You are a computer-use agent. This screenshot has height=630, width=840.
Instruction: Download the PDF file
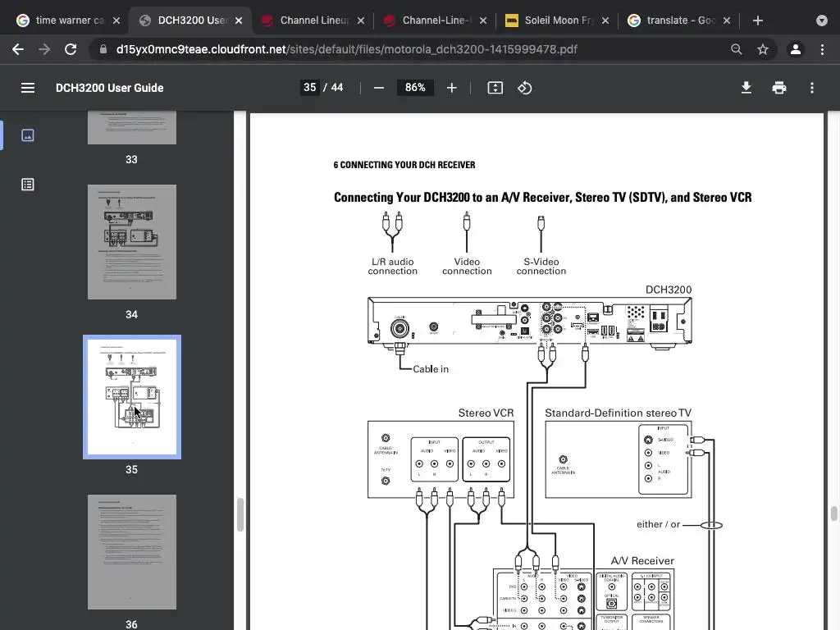point(746,88)
